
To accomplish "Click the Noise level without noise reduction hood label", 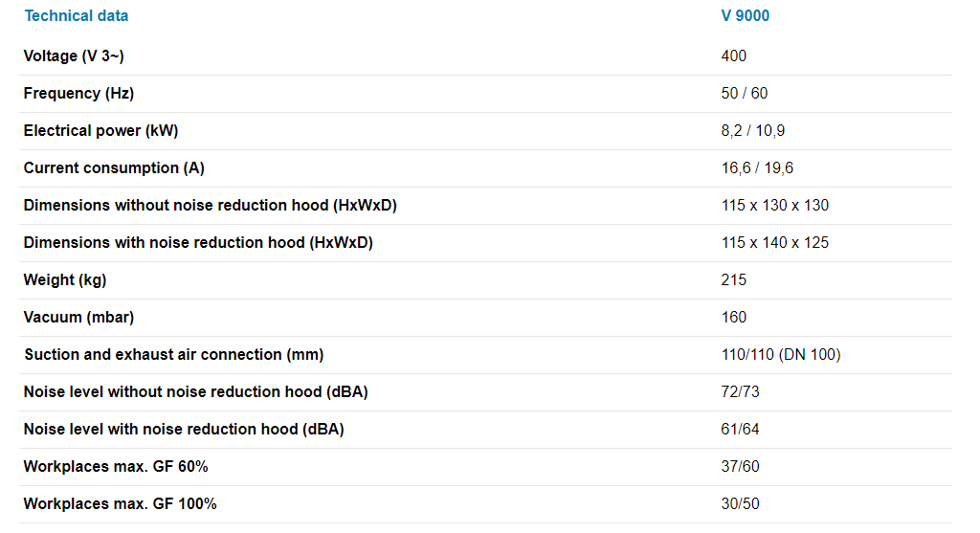I will pyautogui.click(x=195, y=391).
